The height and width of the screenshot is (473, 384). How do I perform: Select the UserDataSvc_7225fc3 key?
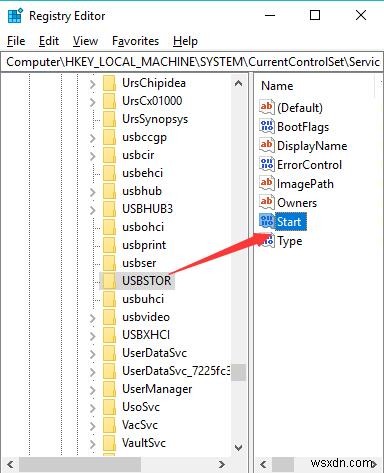[x=176, y=371]
